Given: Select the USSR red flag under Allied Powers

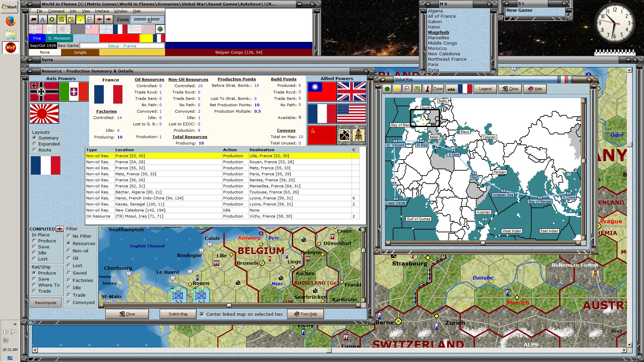Looking at the screenshot, I should [x=322, y=135].
